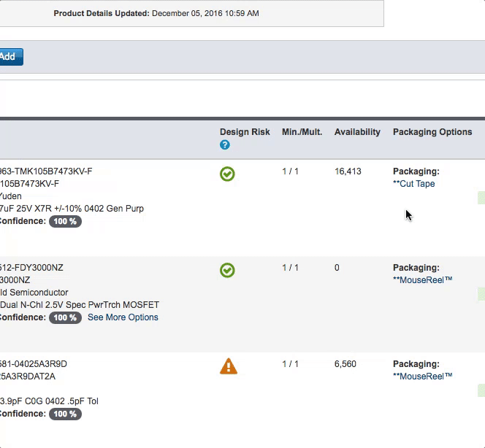Viewport: 485px width, 448px height.
Task: Click orange warning triangle for 04025A3R9D row
Action: click(x=228, y=366)
